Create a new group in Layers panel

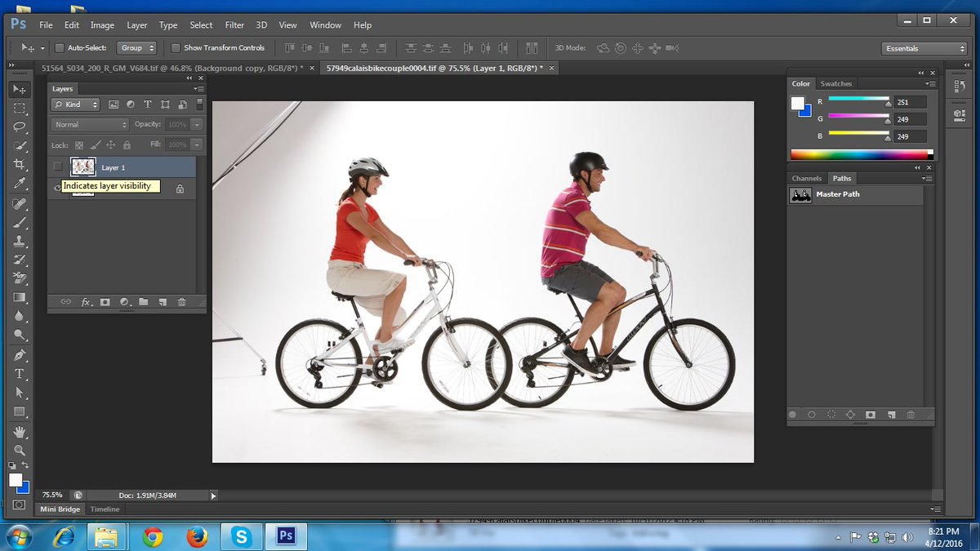144,302
